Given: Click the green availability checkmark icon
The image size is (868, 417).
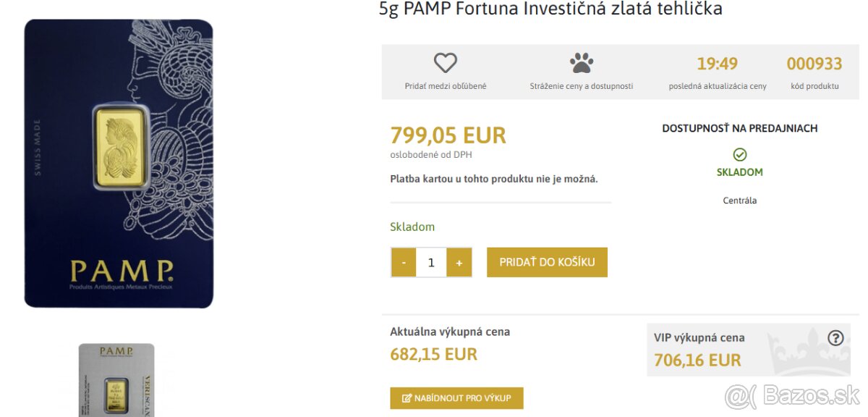Looking at the screenshot, I should (x=739, y=153).
